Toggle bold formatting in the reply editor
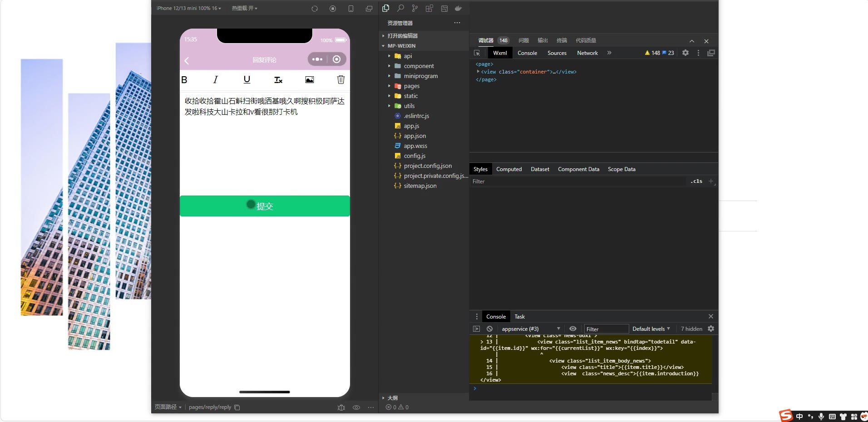 click(184, 80)
